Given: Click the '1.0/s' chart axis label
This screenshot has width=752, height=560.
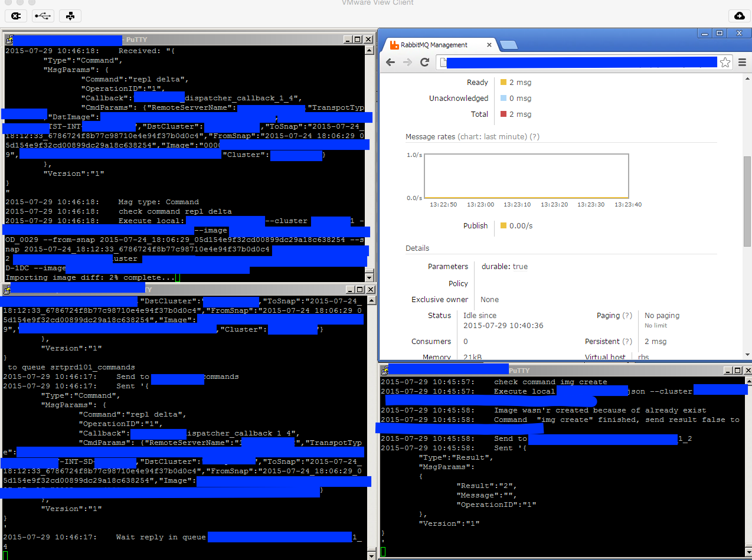Looking at the screenshot, I should pyautogui.click(x=414, y=155).
